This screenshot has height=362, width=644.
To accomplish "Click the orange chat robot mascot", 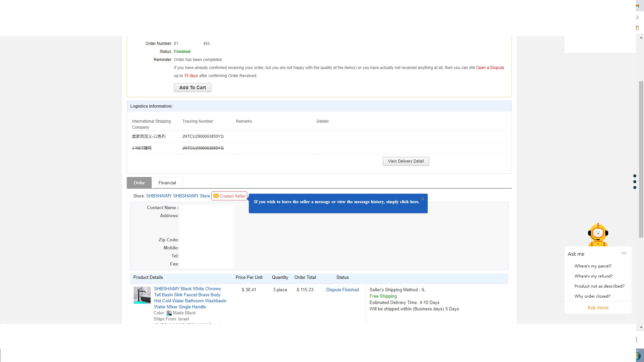I will 598,234.
